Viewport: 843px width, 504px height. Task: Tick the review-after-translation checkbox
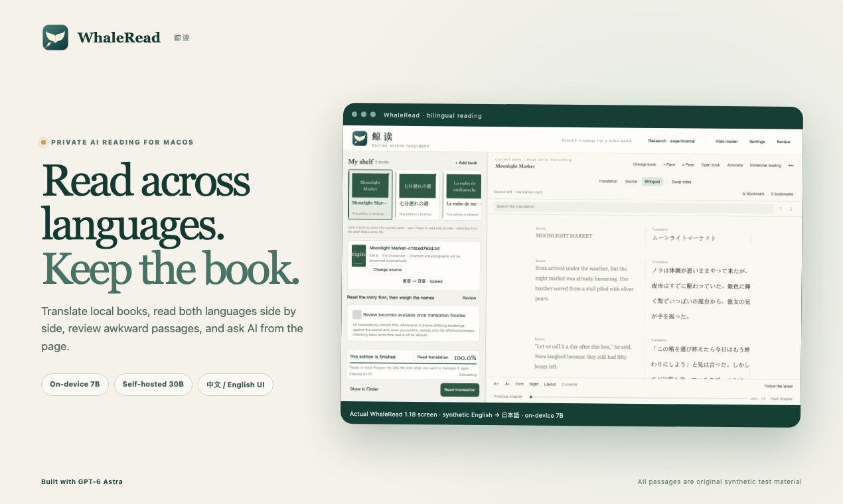(357, 315)
